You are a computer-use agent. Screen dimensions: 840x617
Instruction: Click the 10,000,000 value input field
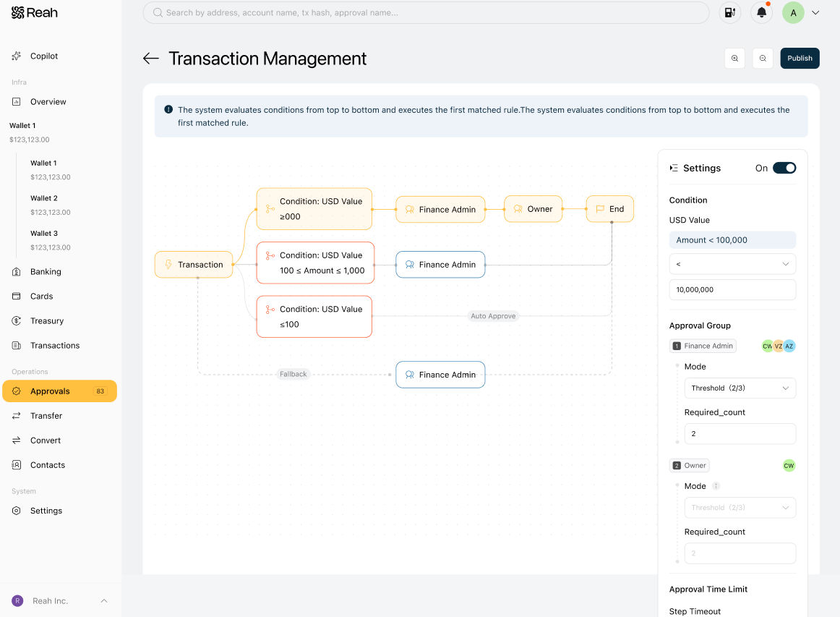pos(732,289)
